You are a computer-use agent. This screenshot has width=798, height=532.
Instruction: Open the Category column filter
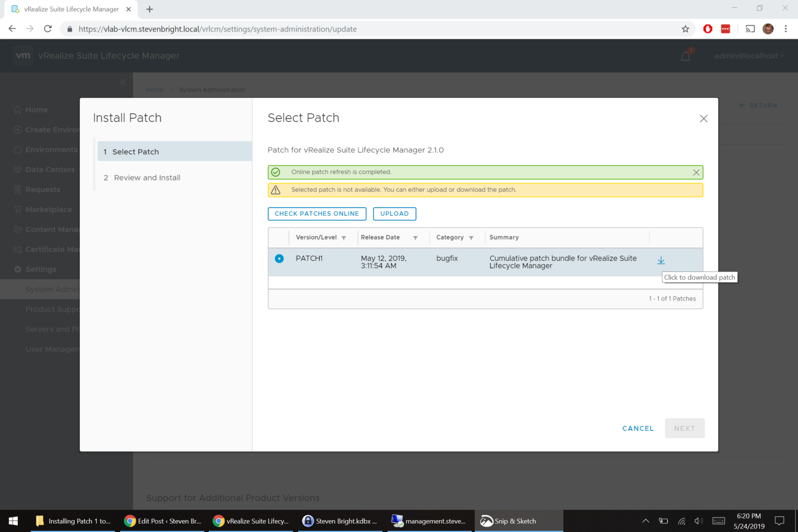click(x=471, y=238)
